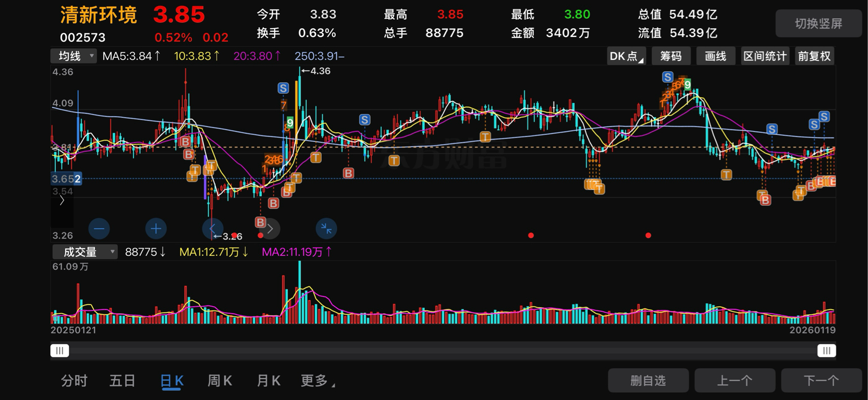The image size is (868, 400).
Task: Expand the 更多 period menu
Action: coord(318,381)
